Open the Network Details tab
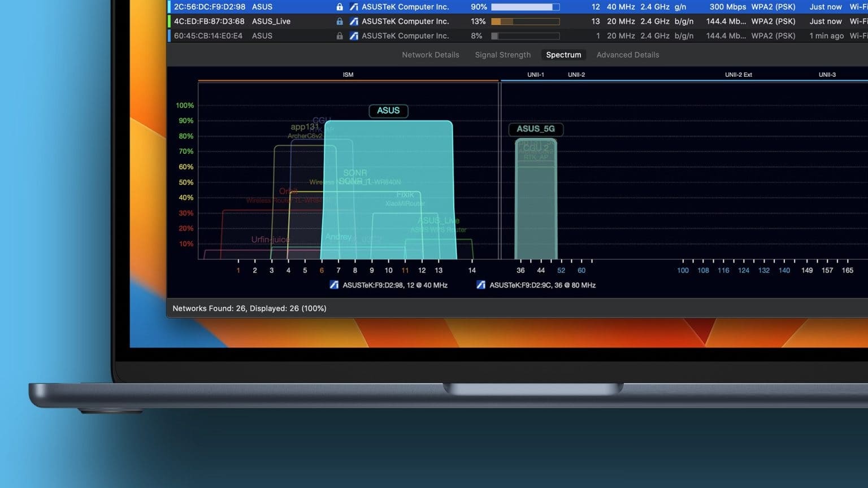 click(x=430, y=55)
